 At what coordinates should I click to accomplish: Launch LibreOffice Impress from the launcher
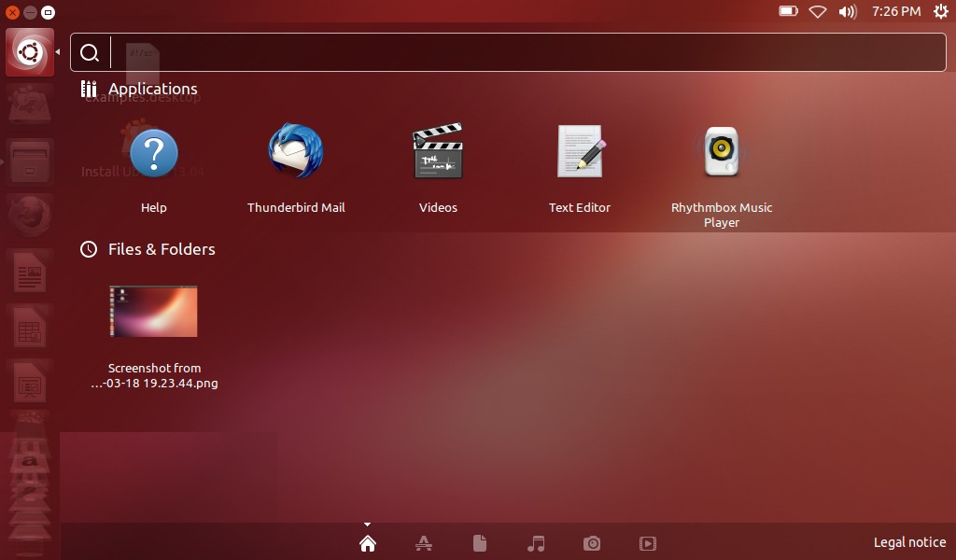click(28, 384)
